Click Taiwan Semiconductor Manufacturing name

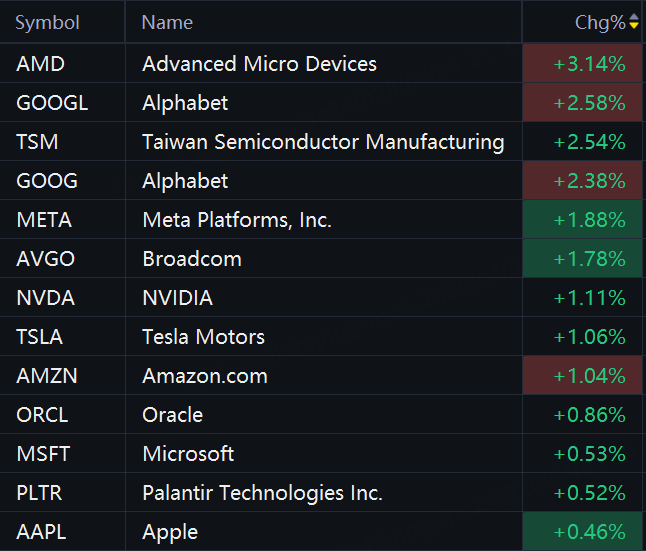[x=323, y=142]
